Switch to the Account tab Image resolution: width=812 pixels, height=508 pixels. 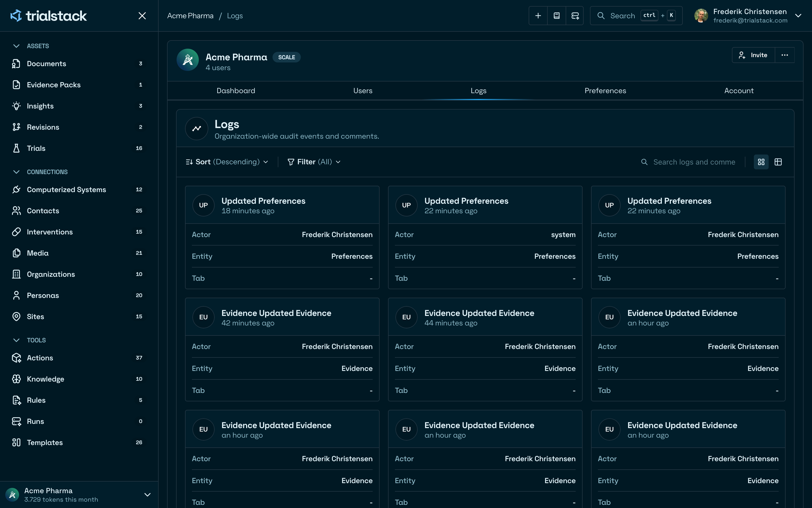tap(739, 91)
